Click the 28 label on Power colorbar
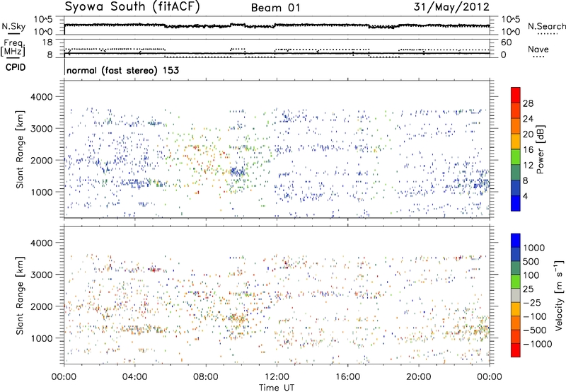Screen dimensions: 566x392 528,103
